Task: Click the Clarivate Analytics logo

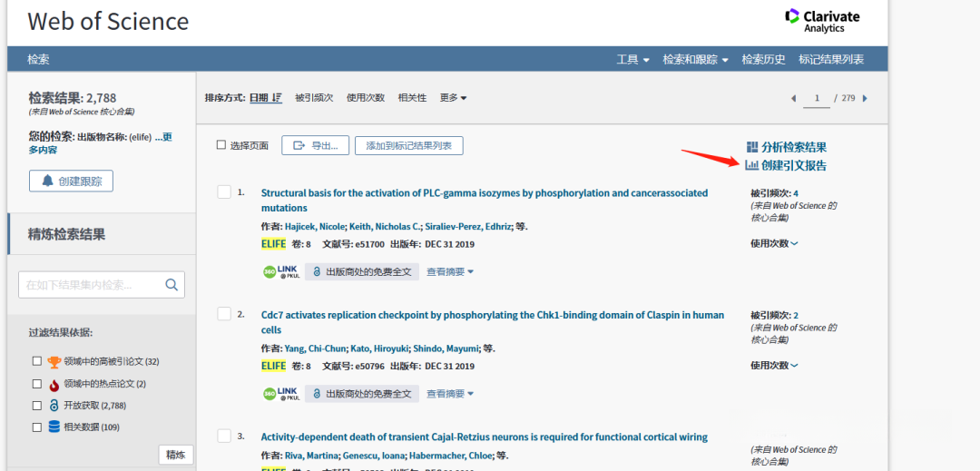Action: point(822,20)
